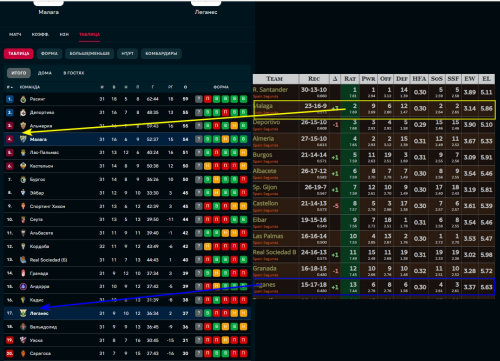Open Las Palmas in ratings table
This screenshot has height=361, width=500.
(x=268, y=236)
